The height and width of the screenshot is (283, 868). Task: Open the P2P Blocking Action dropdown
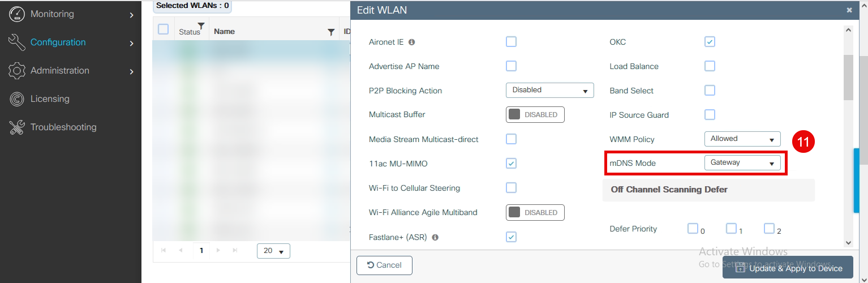[x=549, y=90]
